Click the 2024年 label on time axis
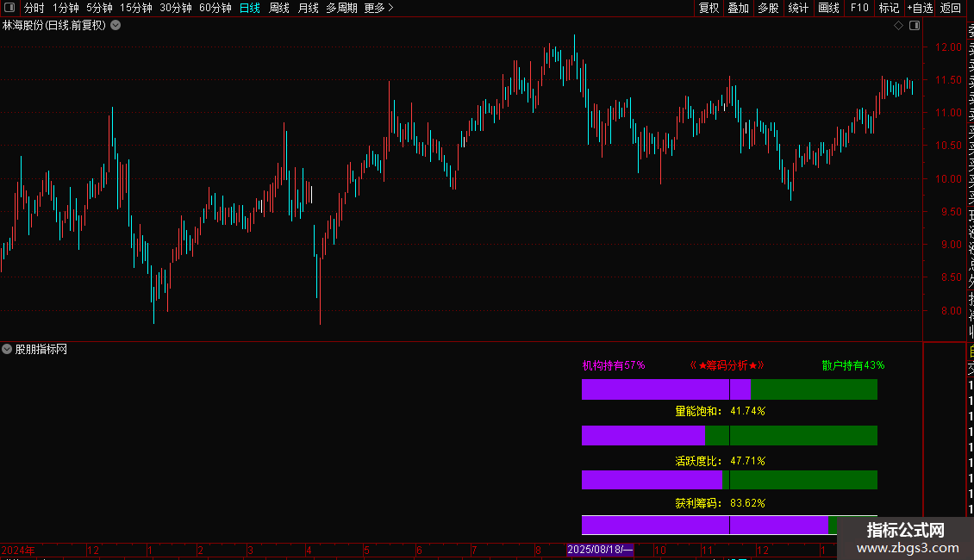 tap(18, 550)
